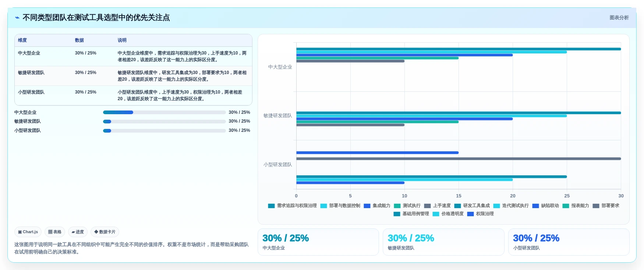Click the heading 不同类型团队在测试工具选型中的优先关注点

tap(96, 18)
